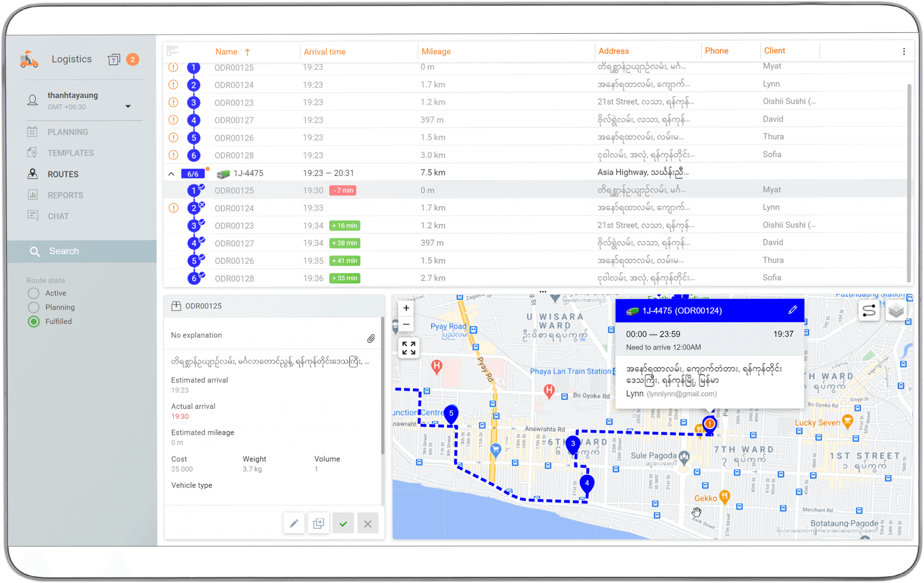Viewport: 924px width, 583px height.
Task: Open the table options menu
Action: point(904,51)
